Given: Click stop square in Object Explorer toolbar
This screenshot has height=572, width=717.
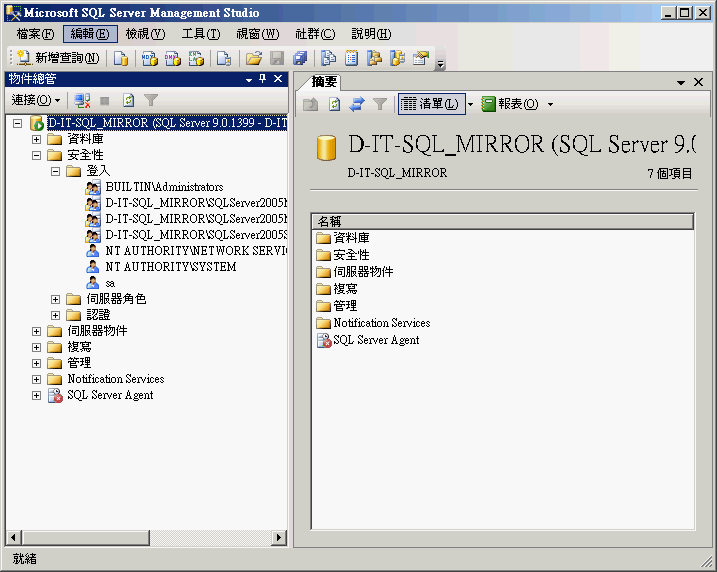Looking at the screenshot, I should 105,101.
